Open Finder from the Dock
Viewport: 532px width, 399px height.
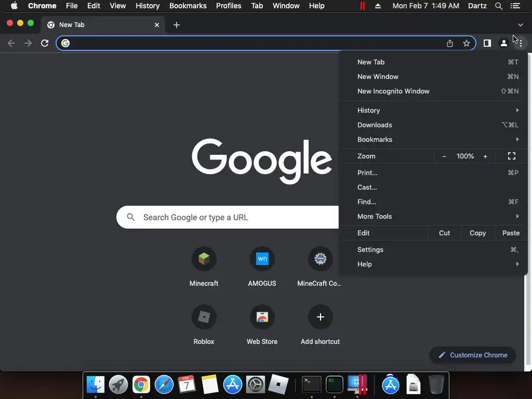96,384
